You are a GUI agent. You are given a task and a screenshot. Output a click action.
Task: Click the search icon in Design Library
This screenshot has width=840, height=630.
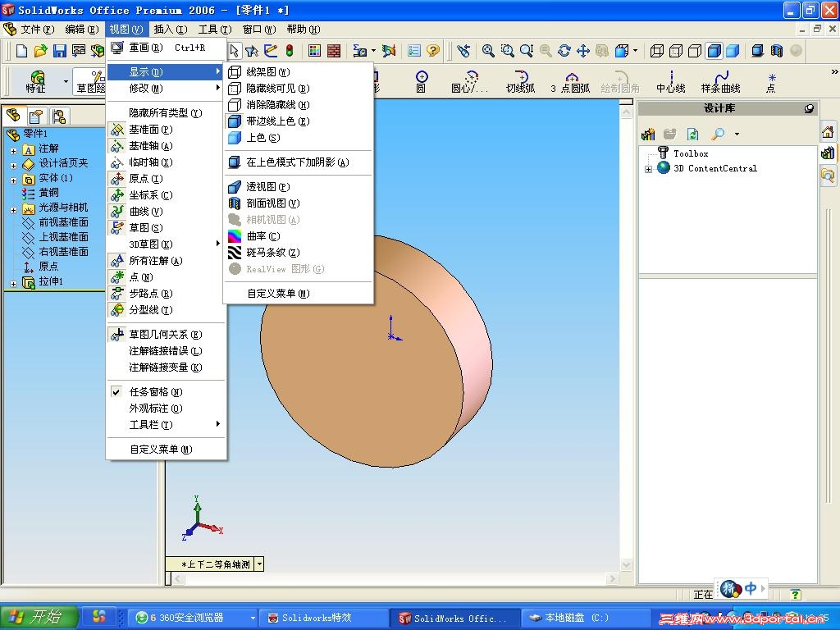(718, 134)
